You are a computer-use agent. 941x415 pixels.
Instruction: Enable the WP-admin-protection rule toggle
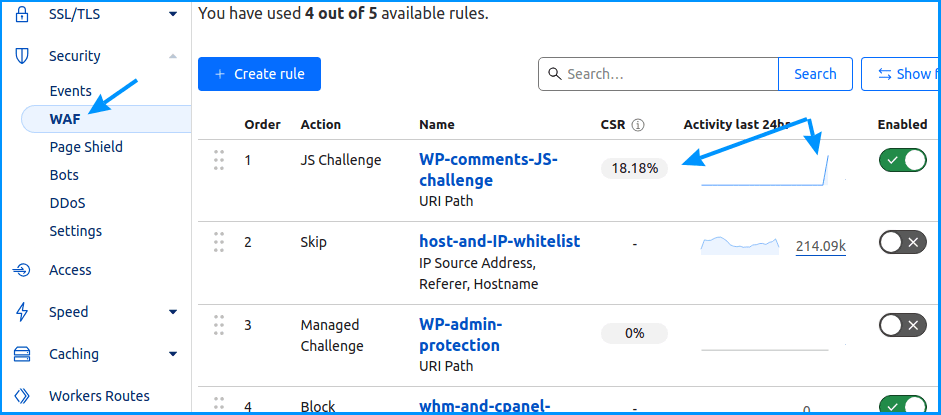903,325
